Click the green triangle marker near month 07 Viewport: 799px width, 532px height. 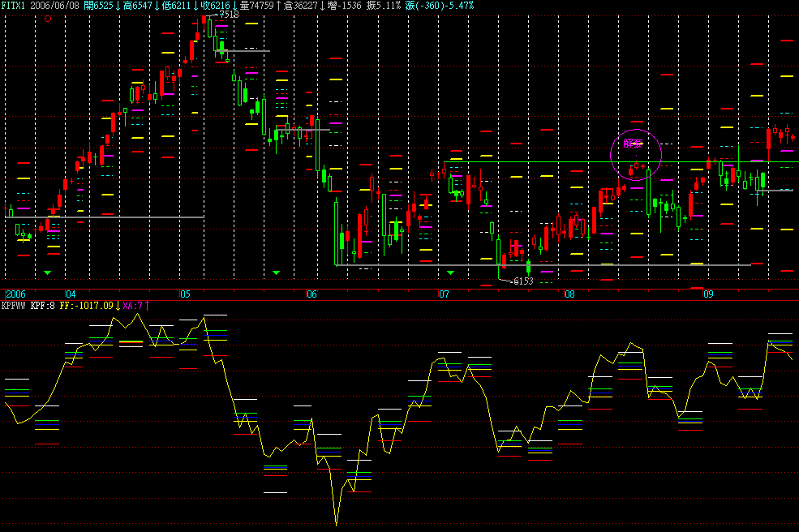451,272
